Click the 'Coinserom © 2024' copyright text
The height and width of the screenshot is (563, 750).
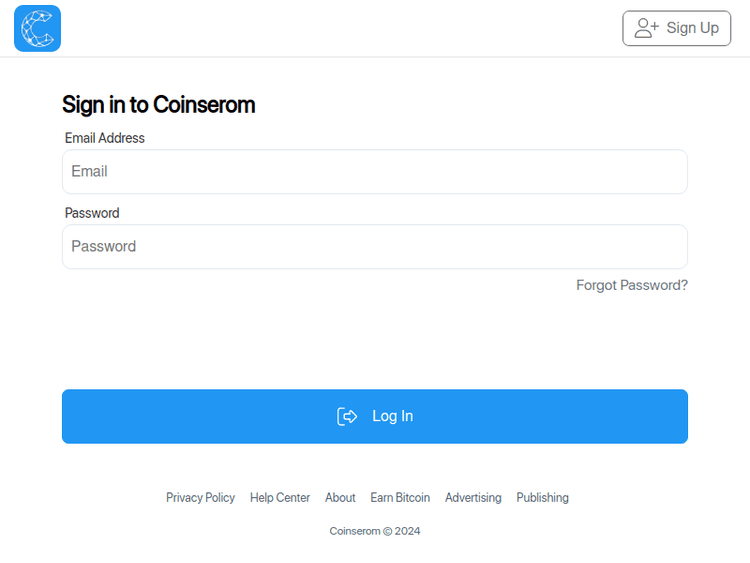pos(375,531)
